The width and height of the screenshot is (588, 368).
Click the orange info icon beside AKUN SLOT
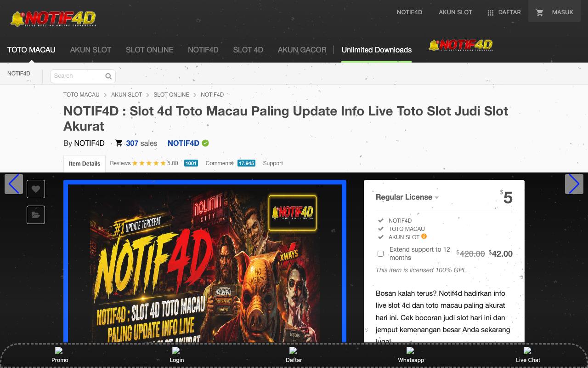click(x=424, y=236)
